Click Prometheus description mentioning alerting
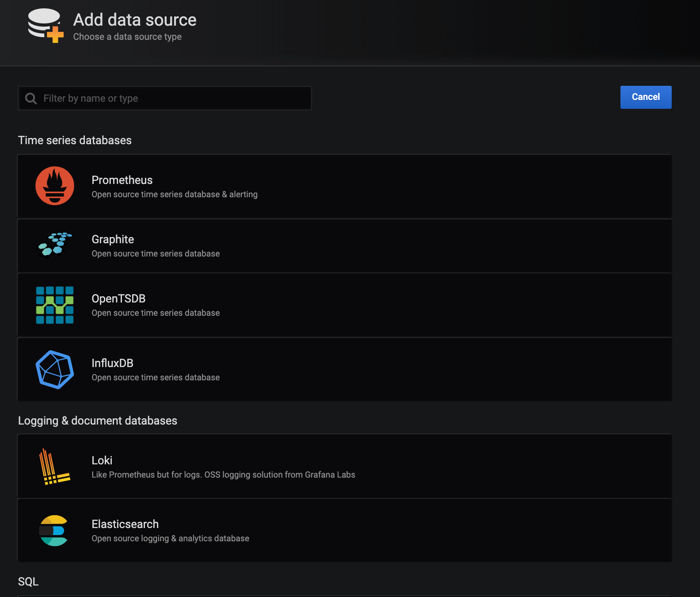 [x=175, y=194]
